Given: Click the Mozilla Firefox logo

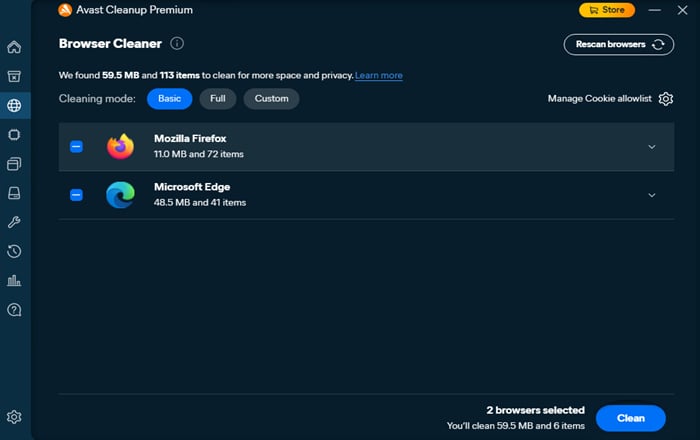Looking at the screenshot, I should point(120,146).
